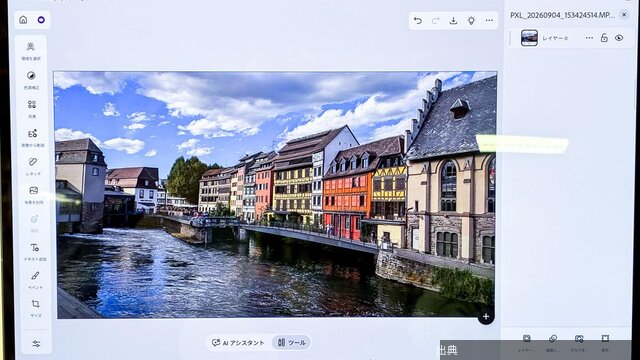Viewport: 640px width, 360px height.
Task: Click the PXL_20260904_153424514 file name
Action: 562,15
